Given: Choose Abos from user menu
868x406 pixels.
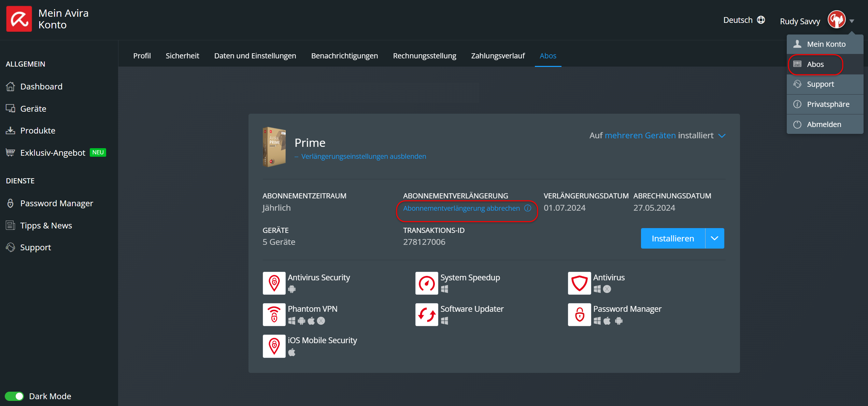Looking at the screenshot, I should [x=825, y=64].
